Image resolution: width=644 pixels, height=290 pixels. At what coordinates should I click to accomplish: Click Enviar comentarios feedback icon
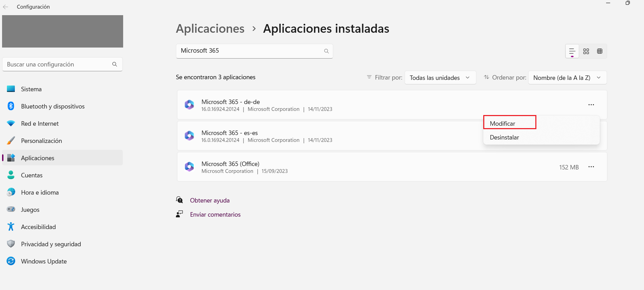click(179, 214)
